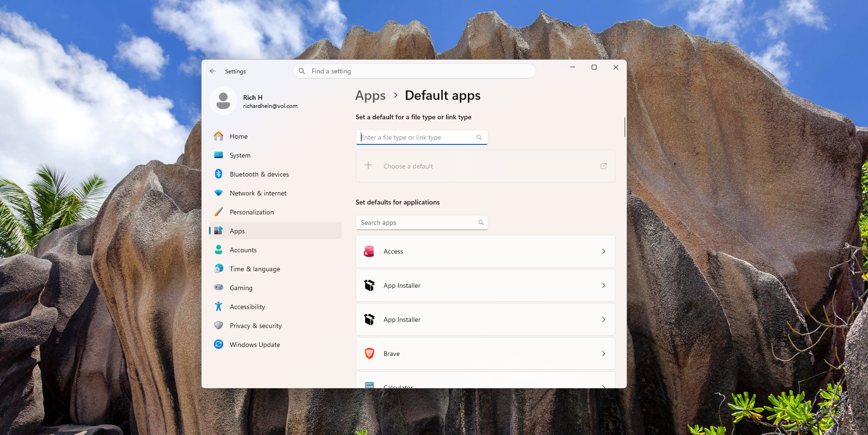This screenshot has width=868, height=435.
Task: Click the Search apps input field
Action: (421, 222)
